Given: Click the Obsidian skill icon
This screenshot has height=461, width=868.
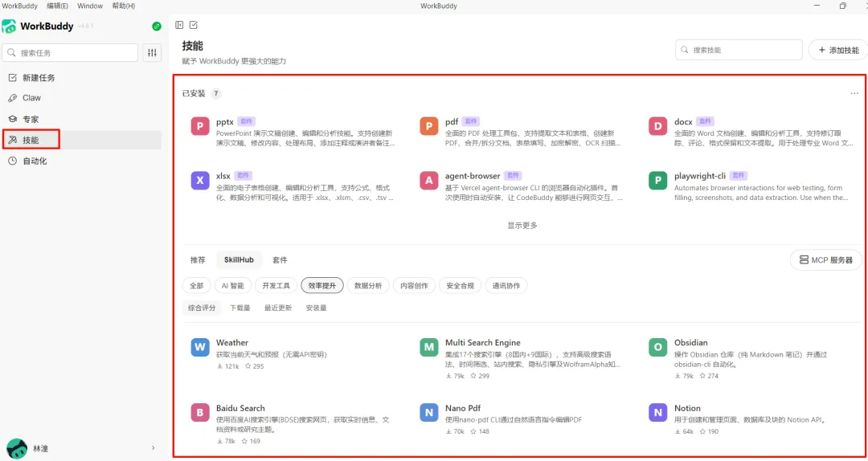Looking at the screenshot, I should [x=657, y=348].
